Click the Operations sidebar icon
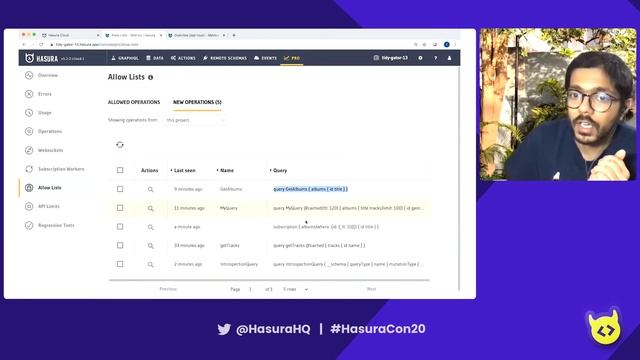 pyautogui.click(x=29, y=131)
